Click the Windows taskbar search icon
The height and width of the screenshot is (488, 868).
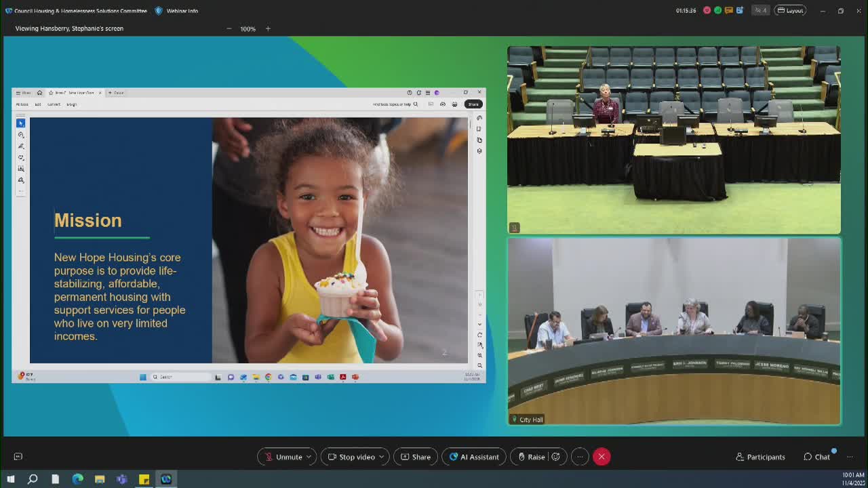33,479
